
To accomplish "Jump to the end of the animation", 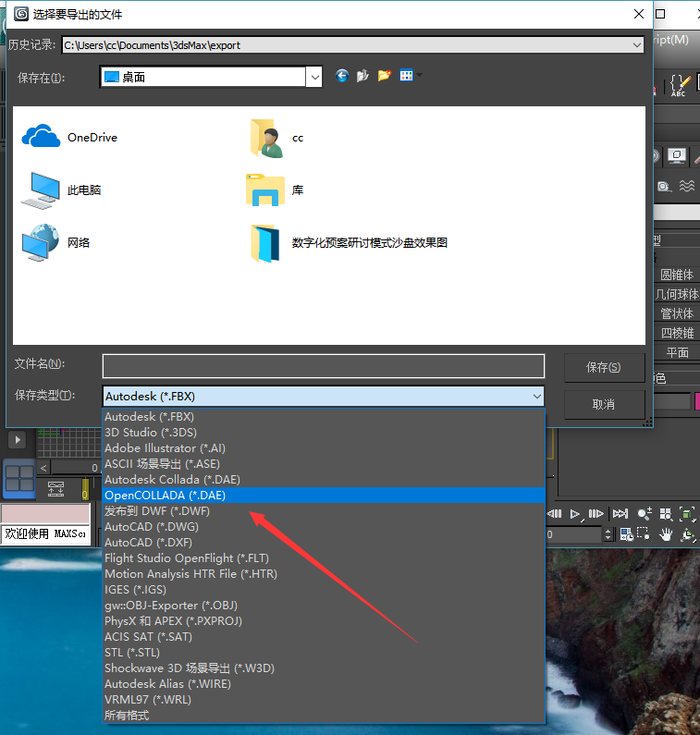I will (620, 514).
